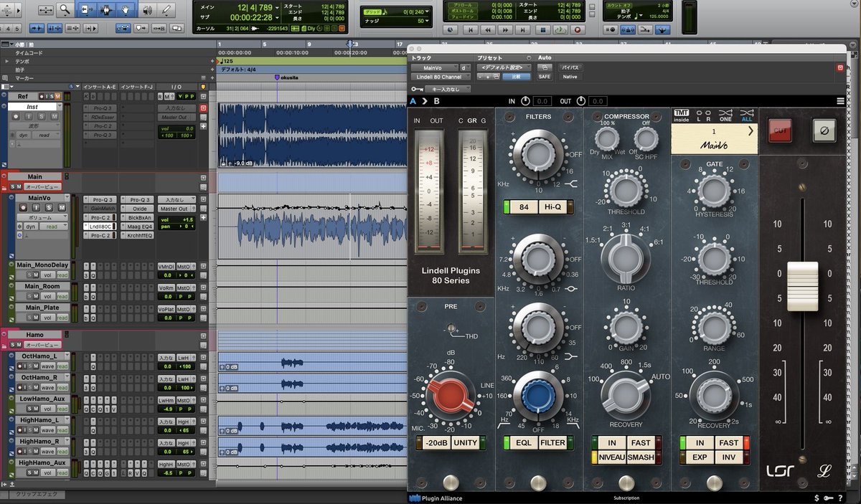This screenshot has width=861, height=504.
Task: Open the key input selector dropdown
Action: click(x=449, y=89)
